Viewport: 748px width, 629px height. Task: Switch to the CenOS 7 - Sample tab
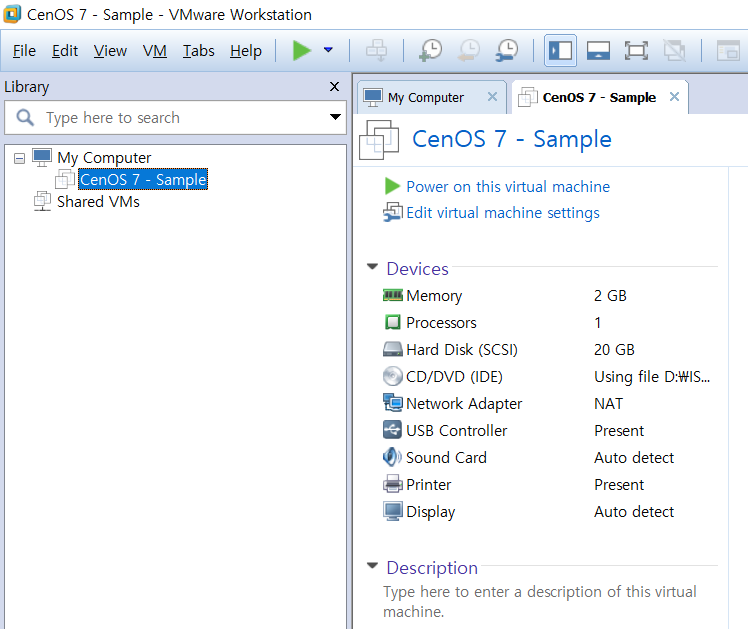[599, 97]
